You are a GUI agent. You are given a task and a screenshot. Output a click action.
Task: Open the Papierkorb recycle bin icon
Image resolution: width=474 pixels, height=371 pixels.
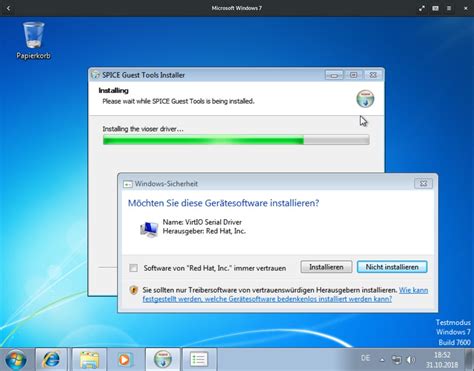[33, 40]
